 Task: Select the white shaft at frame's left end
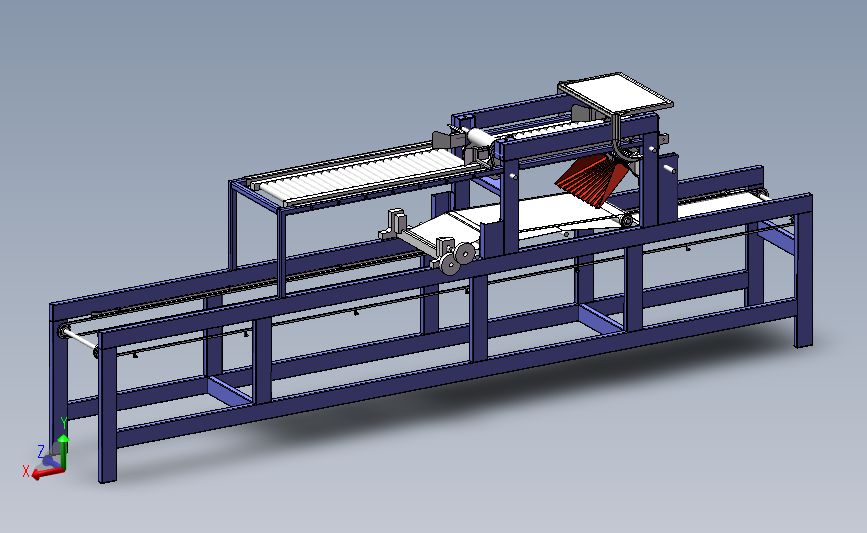point(81,339)
